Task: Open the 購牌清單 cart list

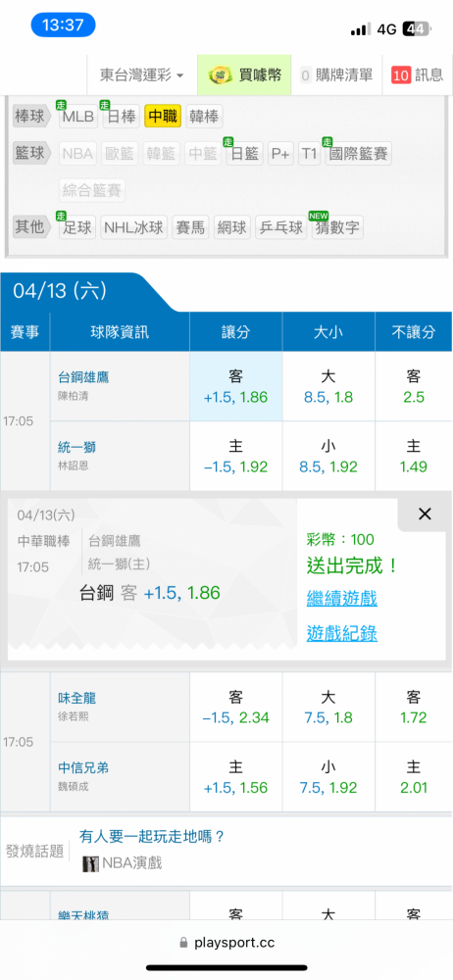Action: click(336, 75)
